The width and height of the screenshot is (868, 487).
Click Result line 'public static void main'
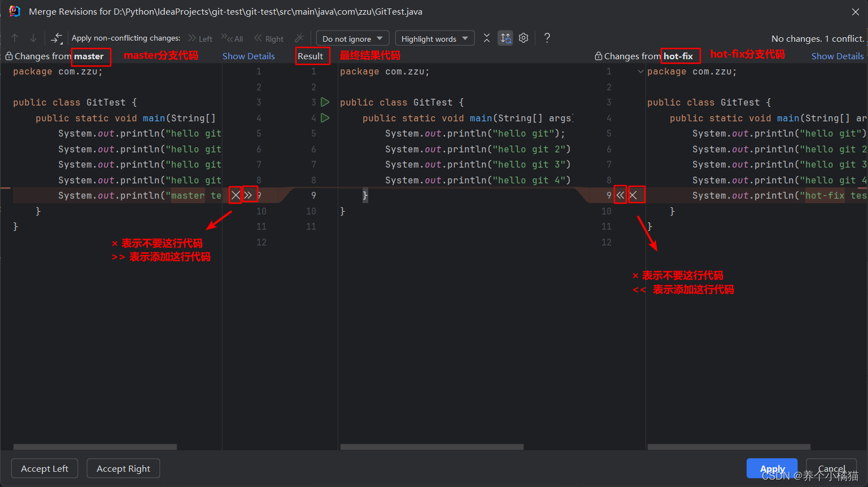466,118
